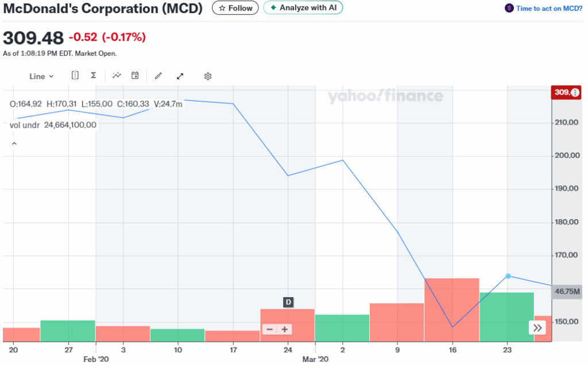Follow the MCD stock
This screenshot has height=366, width=588.
coord(235,8)
